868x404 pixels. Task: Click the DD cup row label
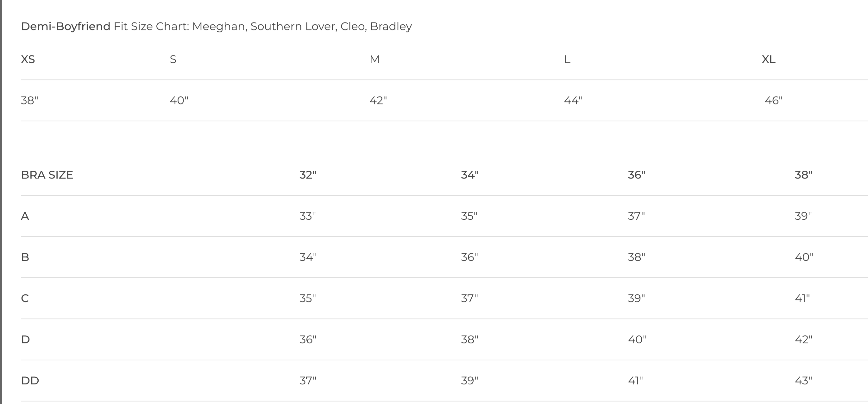(30, 381)
